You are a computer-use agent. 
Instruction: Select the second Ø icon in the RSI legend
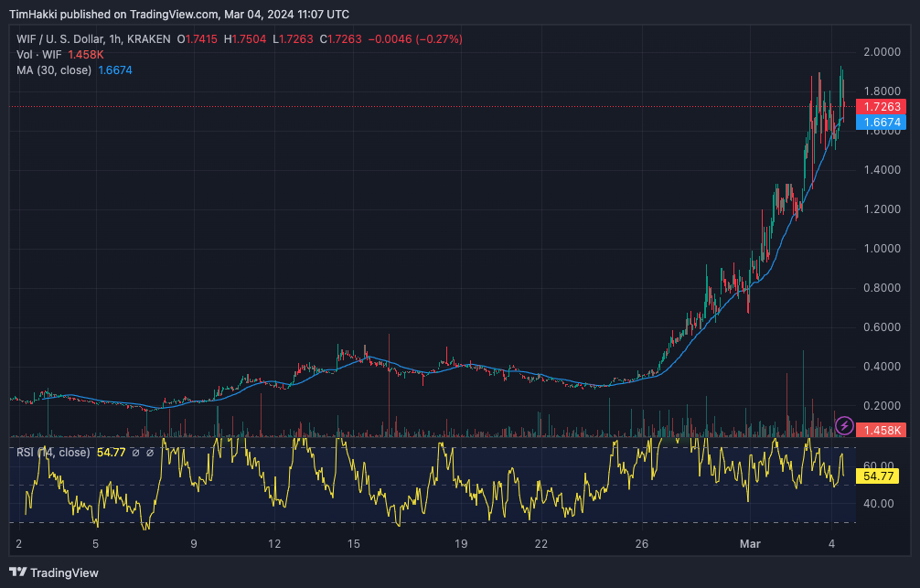[150, 453]
